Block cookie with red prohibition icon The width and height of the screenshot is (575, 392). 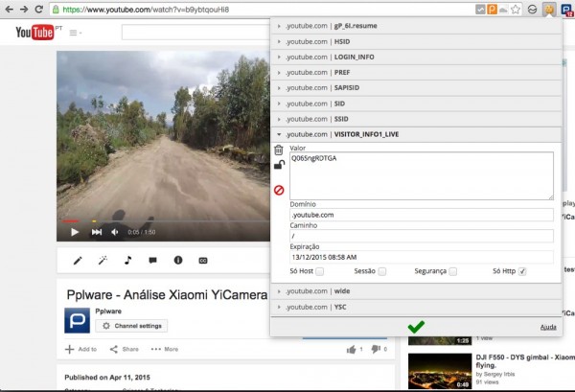click(279, 190)
